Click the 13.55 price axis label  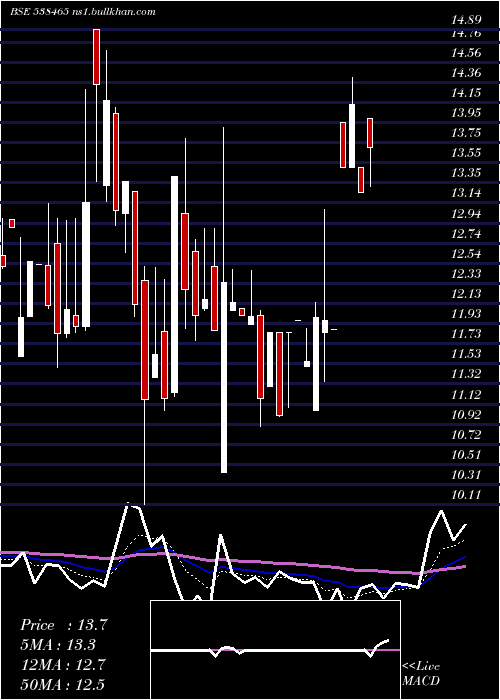466,153
